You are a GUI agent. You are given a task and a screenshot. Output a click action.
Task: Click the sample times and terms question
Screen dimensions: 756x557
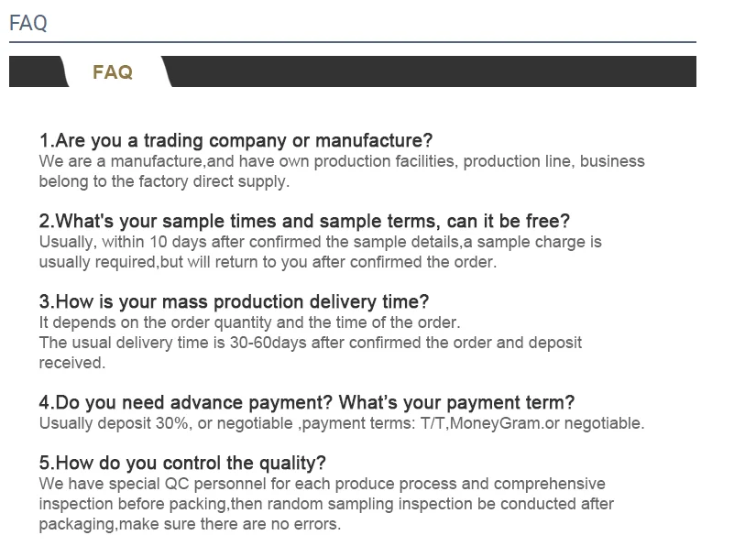click(304, 222)
